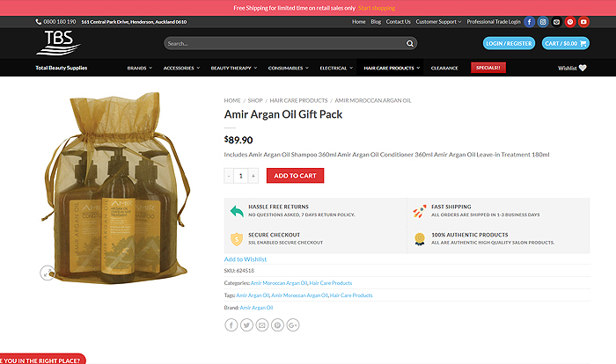Screen dimensions: 616x364
Task: Click the Secure Checkout shield icon
Action: pyautogui.click(x=237, y=239)
